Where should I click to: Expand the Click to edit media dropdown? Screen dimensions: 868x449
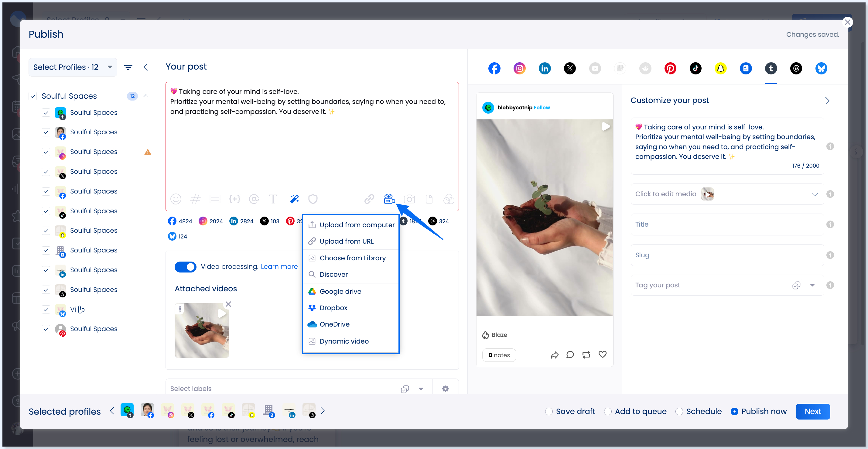click(815, 194)
